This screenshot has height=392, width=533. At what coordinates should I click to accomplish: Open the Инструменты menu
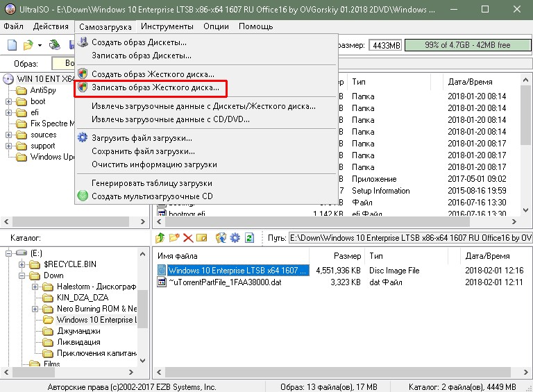167,26
